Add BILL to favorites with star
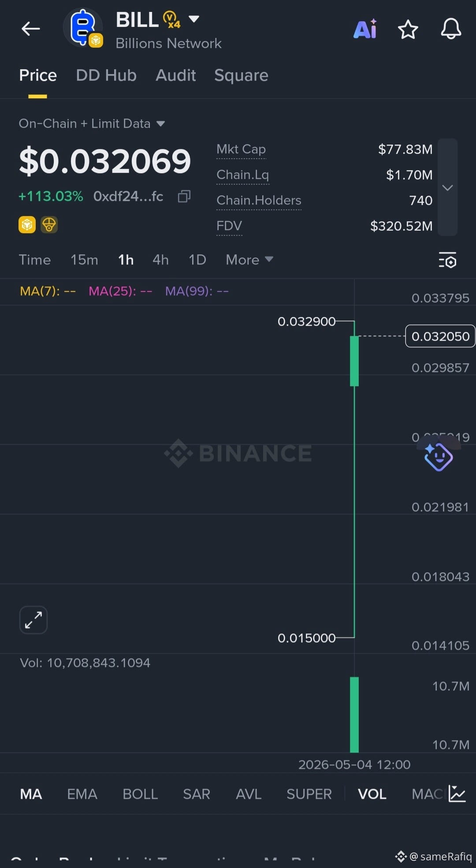The image size is (476, 868). [408, 30]
